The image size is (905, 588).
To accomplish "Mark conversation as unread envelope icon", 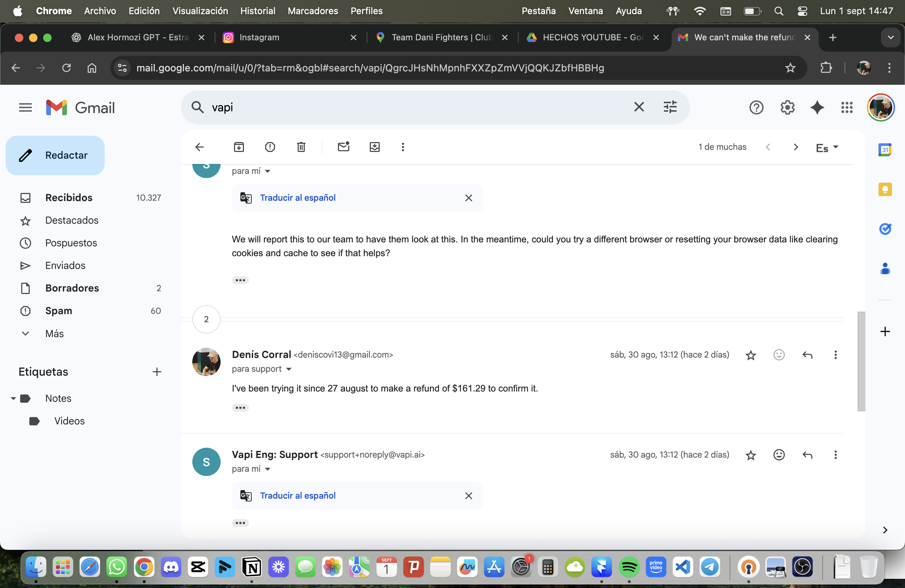I will 343,147.
